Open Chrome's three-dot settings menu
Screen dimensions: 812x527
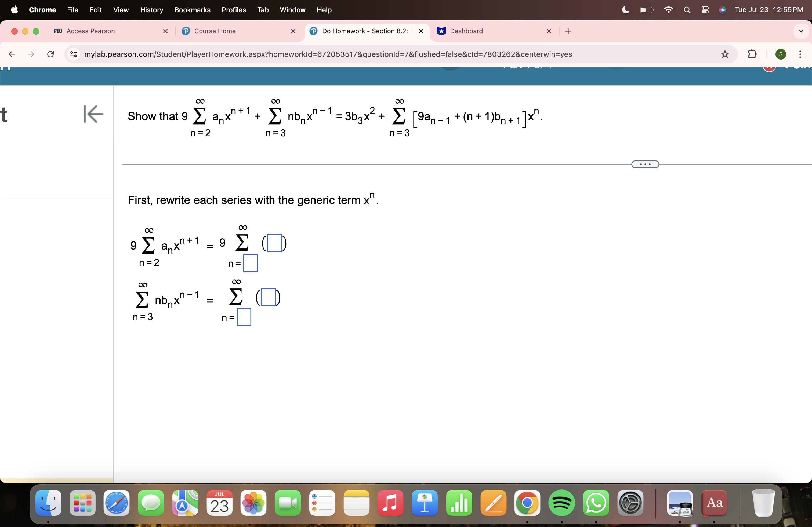[801, 54]
